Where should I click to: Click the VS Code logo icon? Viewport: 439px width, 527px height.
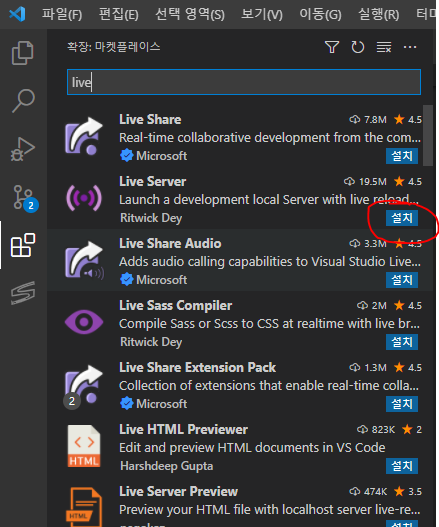(x=17, y=14)
